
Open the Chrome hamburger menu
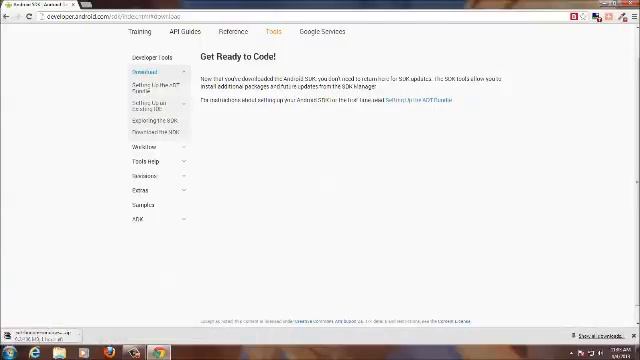tap(634, 17)
